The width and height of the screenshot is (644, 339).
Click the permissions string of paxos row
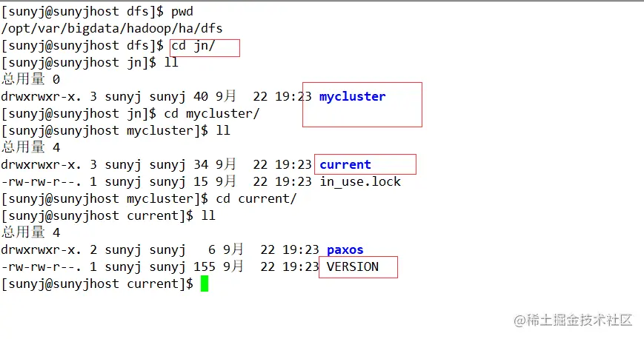coord(41,250)
